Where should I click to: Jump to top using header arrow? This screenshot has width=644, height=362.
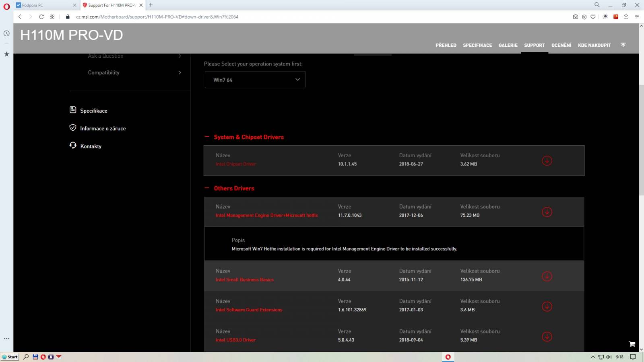623,45
